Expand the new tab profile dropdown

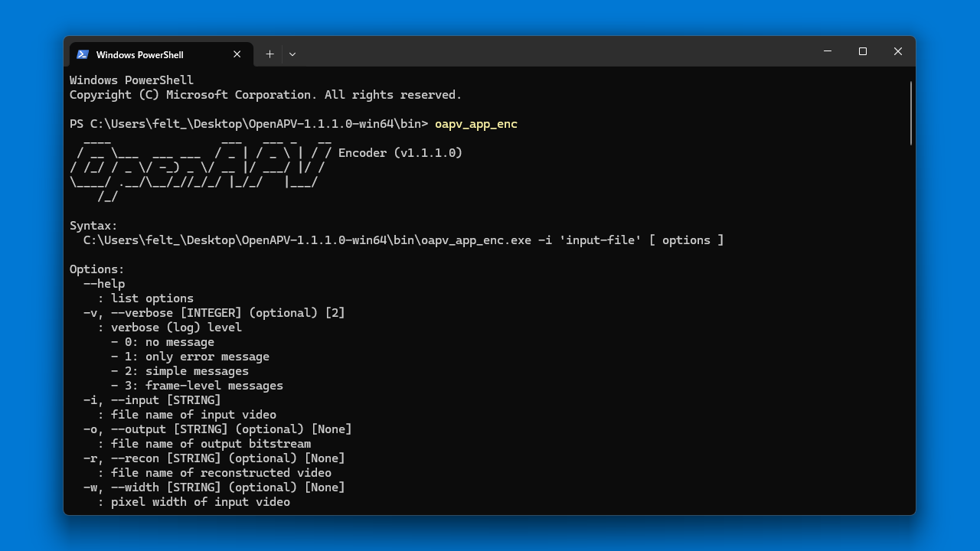[292, 54]
